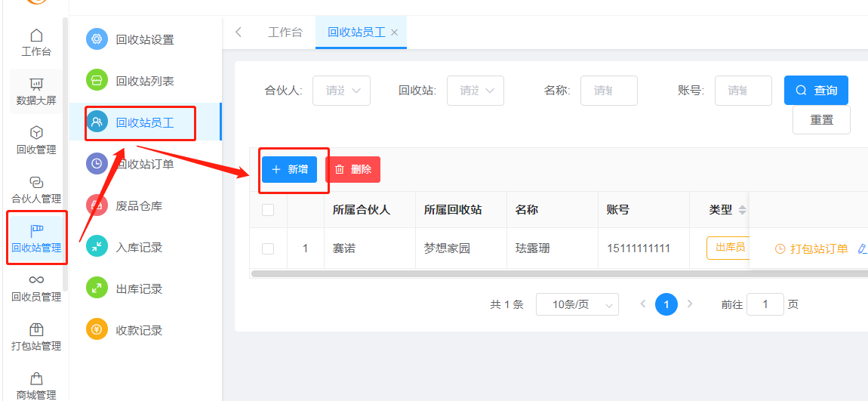Open 数据大屏 screen icon
868x401 pixels.
pyautogui.click(x=36, y=84)
